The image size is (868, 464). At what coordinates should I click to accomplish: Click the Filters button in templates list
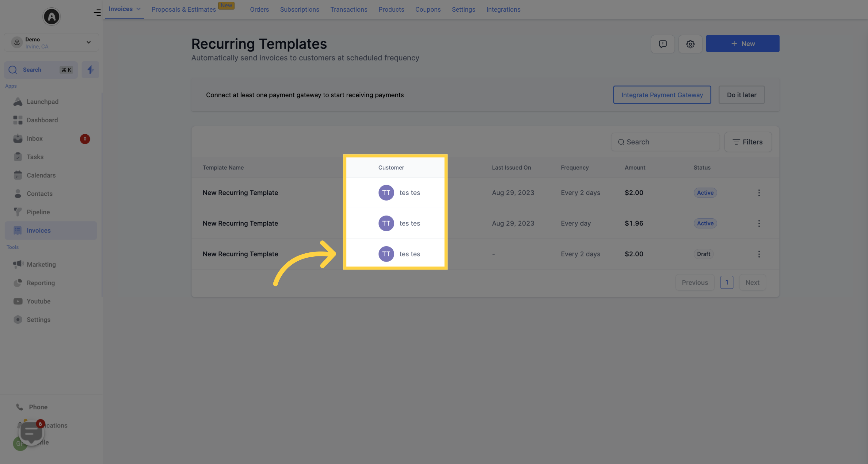[748, 142]
